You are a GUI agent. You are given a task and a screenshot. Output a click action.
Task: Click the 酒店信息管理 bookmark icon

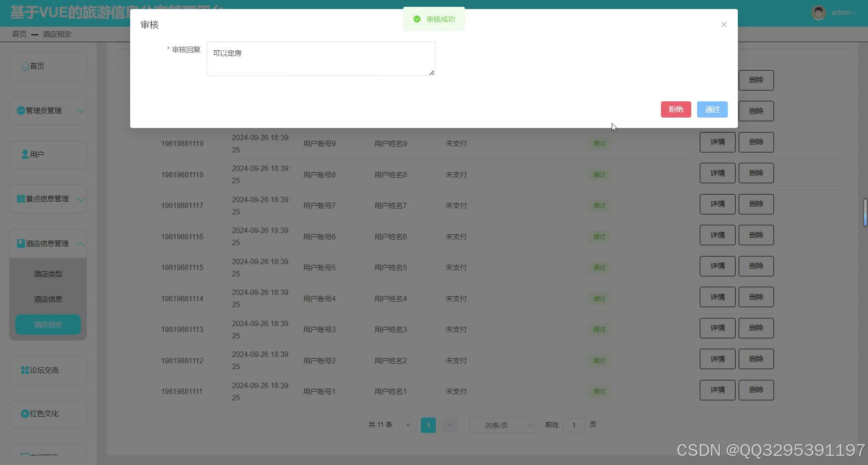click(x=21, y=243)
